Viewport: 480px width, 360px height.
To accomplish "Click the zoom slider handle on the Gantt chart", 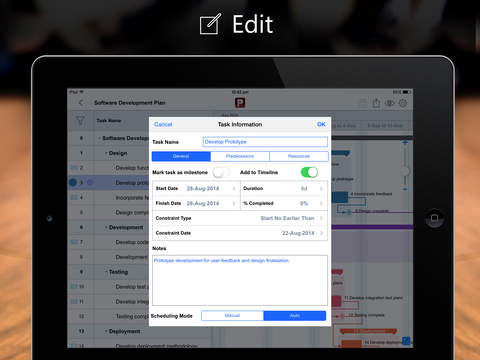I will (x=405, y=171).
